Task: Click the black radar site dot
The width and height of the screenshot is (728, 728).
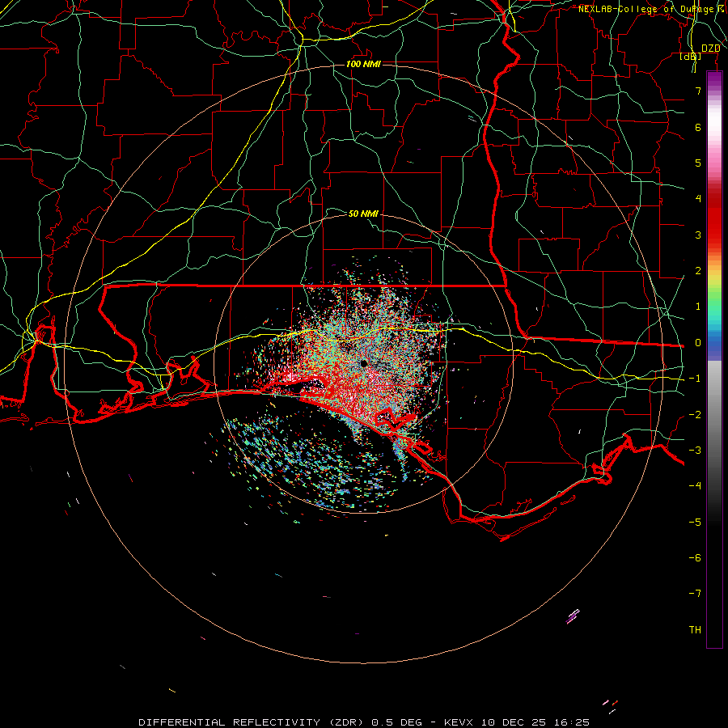Action: pyautogui.click(x=363, y=363)
